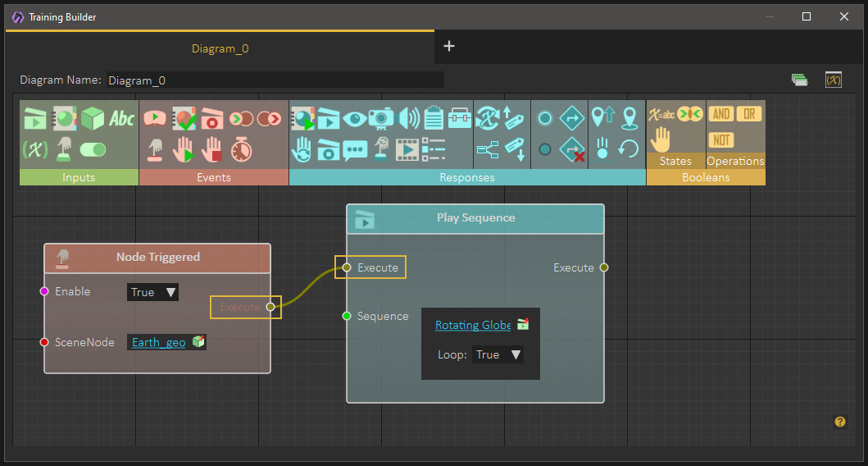Select the teal clapperboard Play Sequence response

[328, 118]
